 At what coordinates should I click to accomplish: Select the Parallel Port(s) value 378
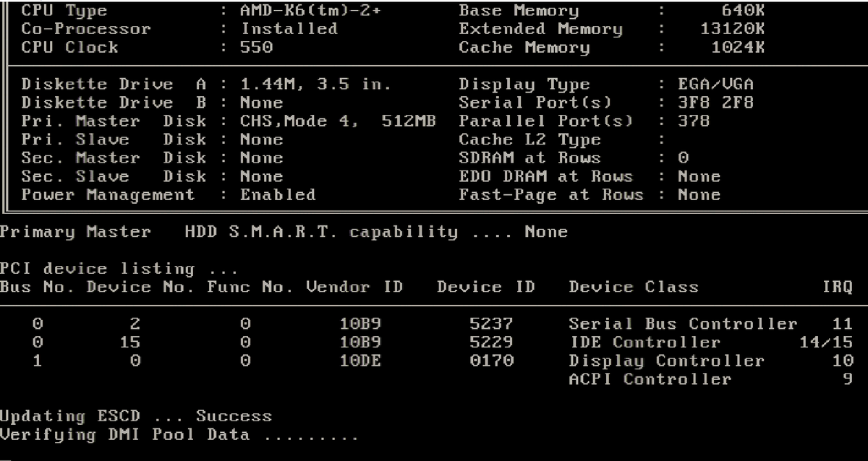point(694,121)
